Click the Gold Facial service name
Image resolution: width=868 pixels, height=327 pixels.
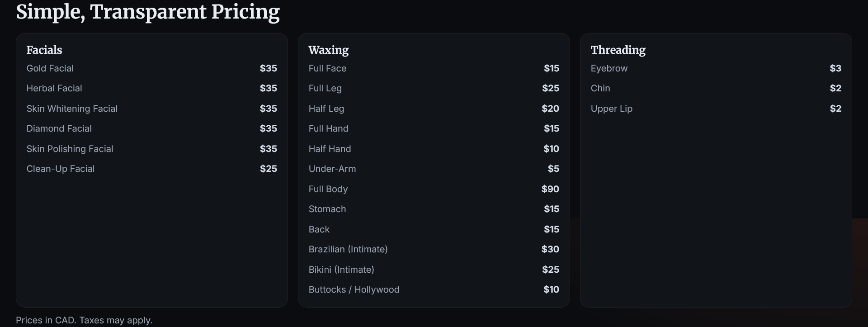click(50, 68)
